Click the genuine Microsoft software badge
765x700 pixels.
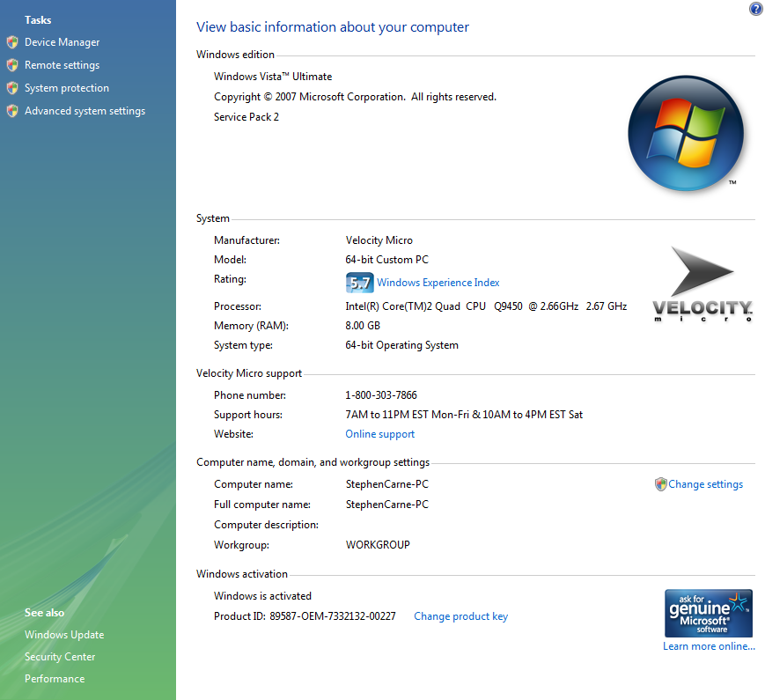[x=709, y=613]
